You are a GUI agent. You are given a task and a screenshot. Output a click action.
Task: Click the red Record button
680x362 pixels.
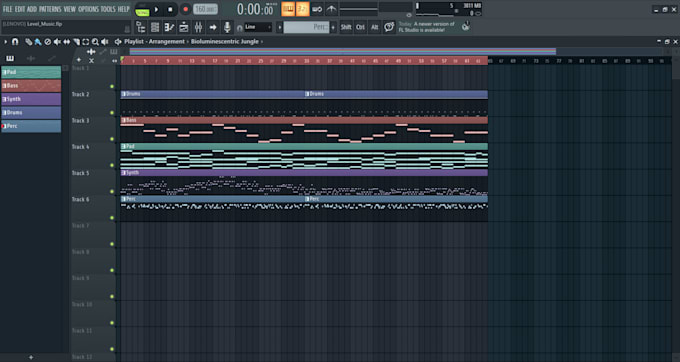tap(186, 9)
